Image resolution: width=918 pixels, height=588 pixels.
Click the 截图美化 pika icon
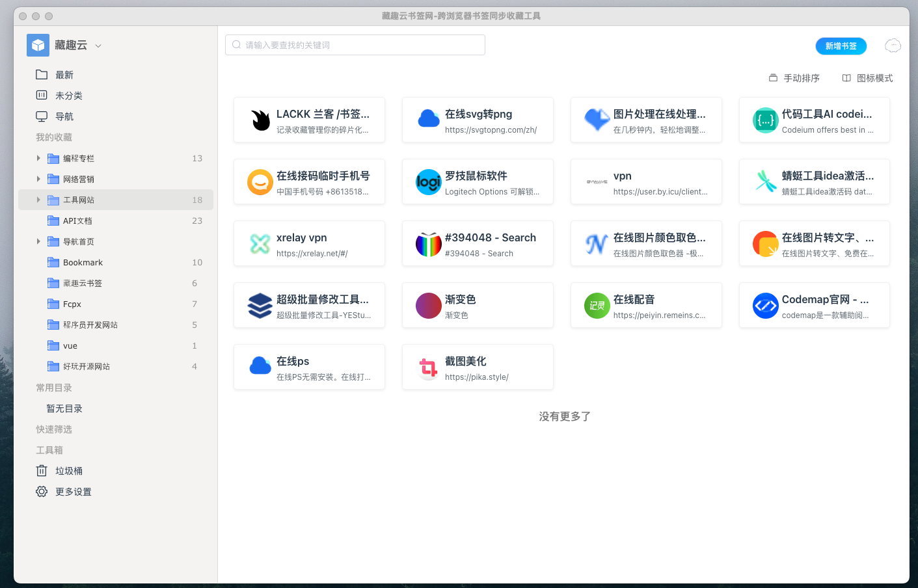[428, 367]
